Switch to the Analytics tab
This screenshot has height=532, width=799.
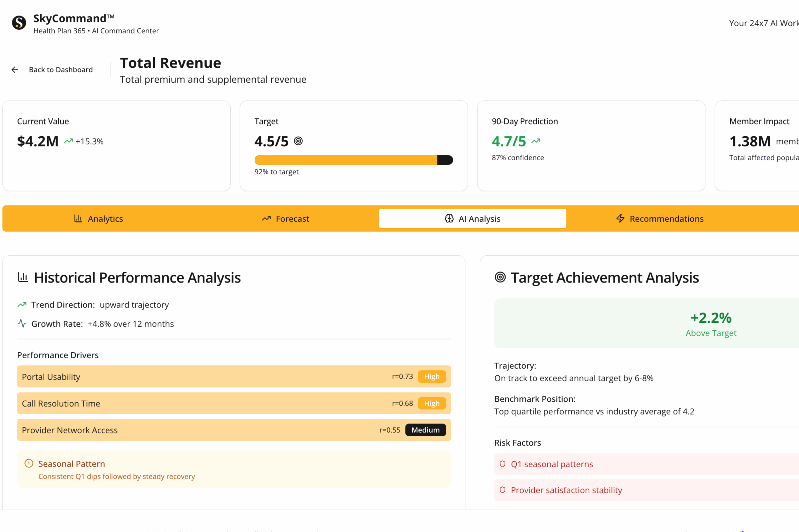pyautogui.click(x=99, y=219)
